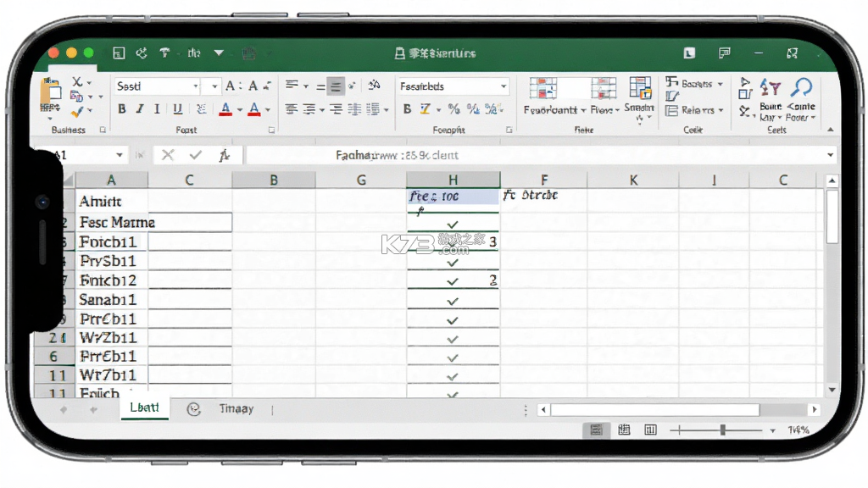
Task: Click the insert function fx icon
Action: coord(224,155)
